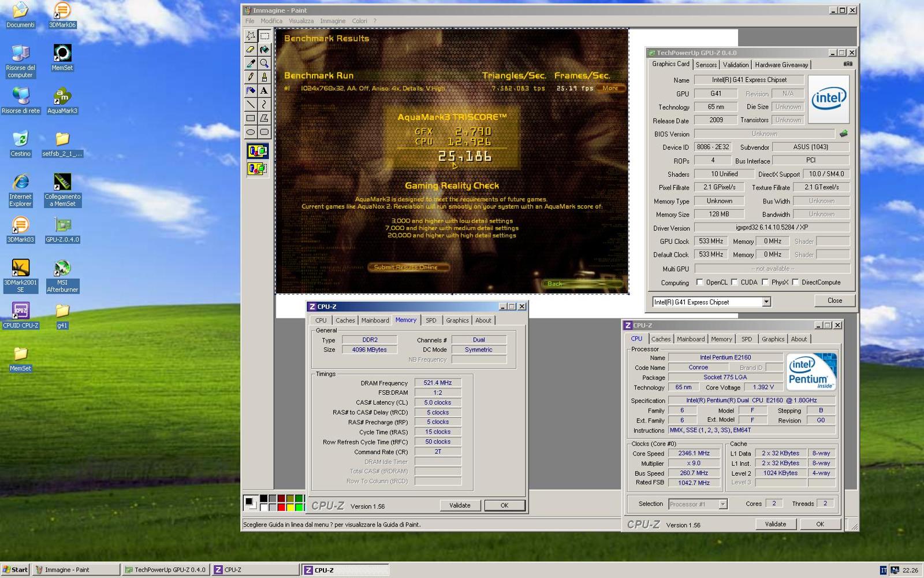Click Validate in the CPU-Z processor window
Screen dimensions: 924x578
click(x=776, y=524)
